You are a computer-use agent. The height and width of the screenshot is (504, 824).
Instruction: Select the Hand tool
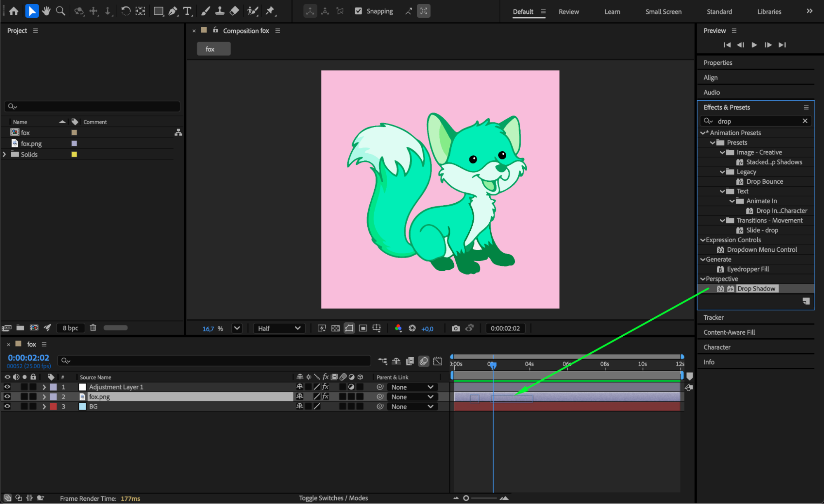click(x=46, y=11)
